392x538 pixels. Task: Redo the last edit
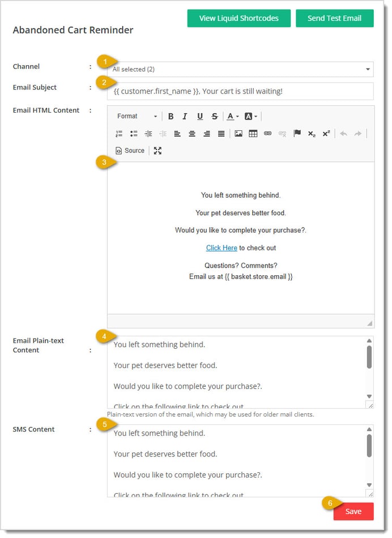(x=358, y=134)
